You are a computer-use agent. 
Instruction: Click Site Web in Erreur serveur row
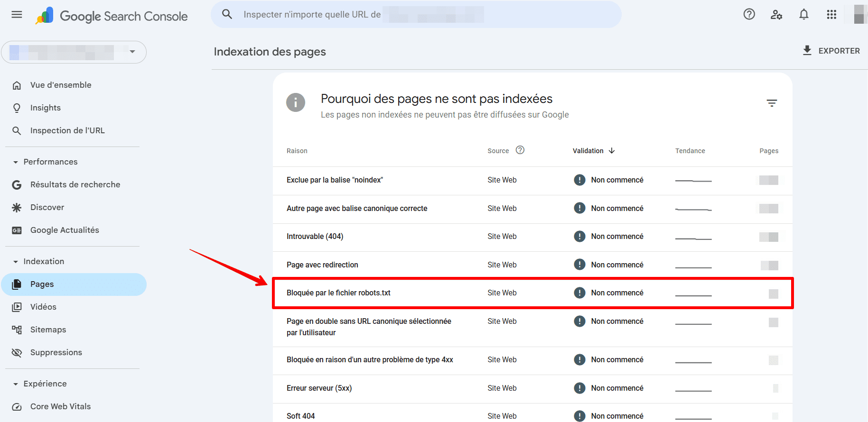point(502,388)
